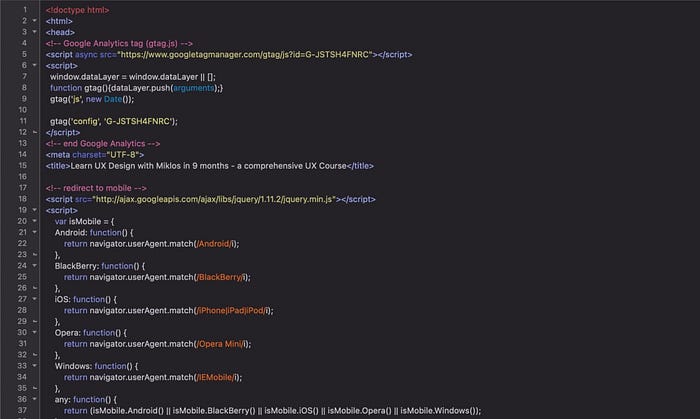Click the 'end Google Analytics' comment
The height and width of the screenshot is (419, 700).
104,144
